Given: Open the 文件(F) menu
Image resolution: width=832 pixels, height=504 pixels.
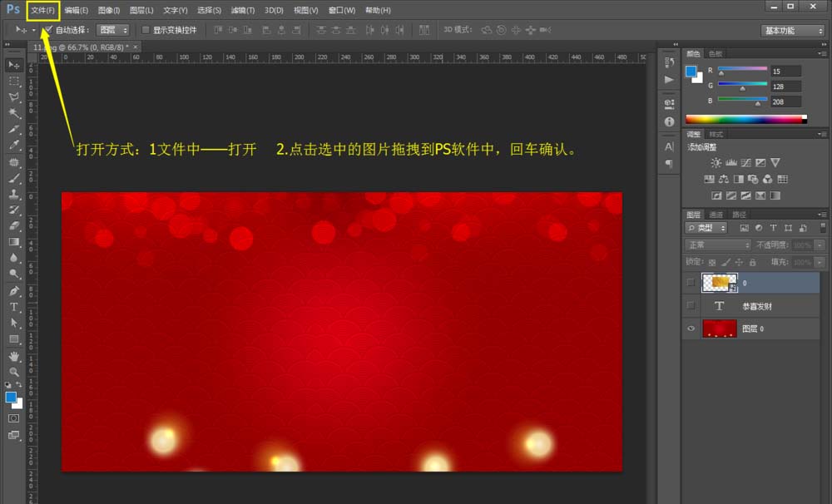Looking at the screenshot, I should [x=42, y=10].
